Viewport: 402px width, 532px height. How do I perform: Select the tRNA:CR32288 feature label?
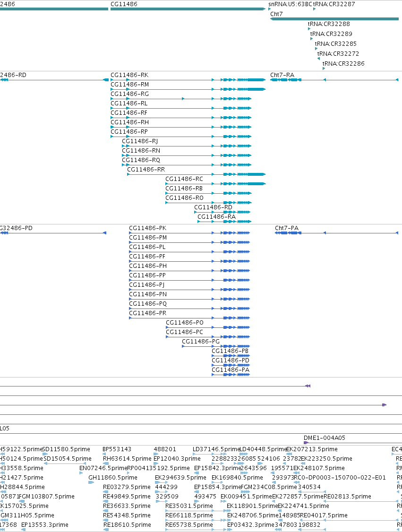pos(329,24)
